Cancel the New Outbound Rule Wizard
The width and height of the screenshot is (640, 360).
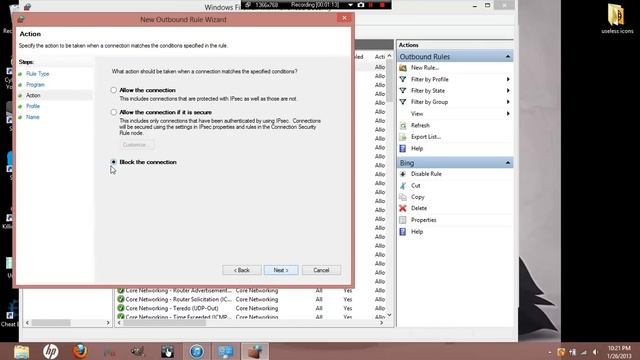pos(321,270)
